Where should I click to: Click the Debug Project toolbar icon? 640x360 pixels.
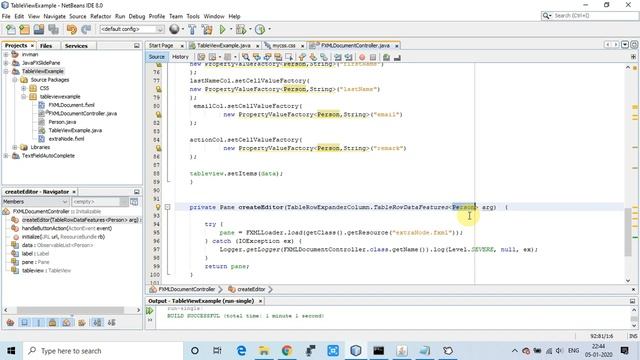tap(241, 29)
